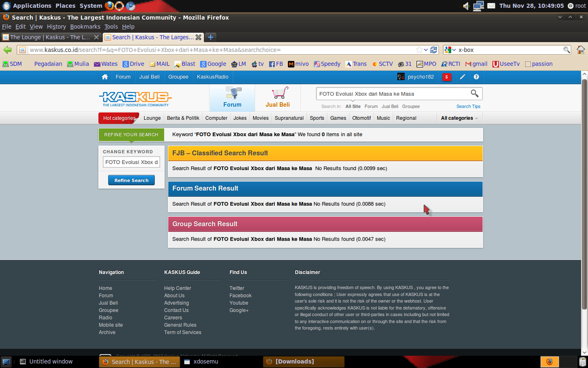View the red notifications badge showing 5
This screenshot has height=368, width=588.
pyautogui.click(x=447, y=77)
